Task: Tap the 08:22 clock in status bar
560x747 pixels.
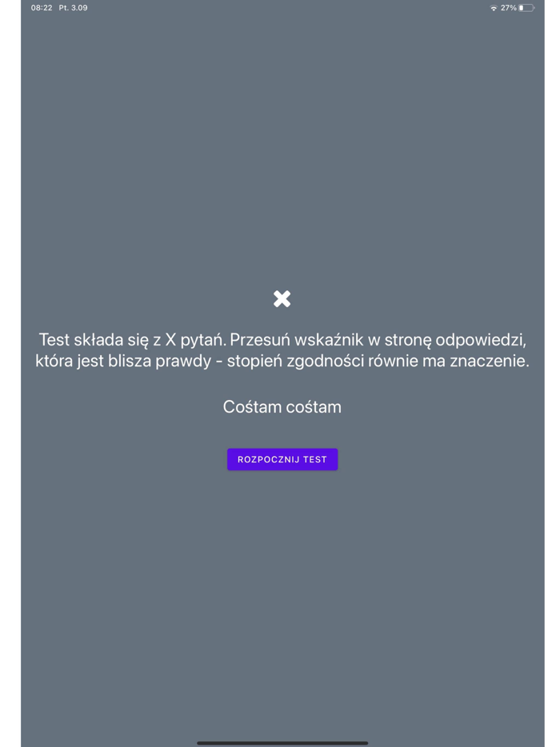Action: coord(42,8)
